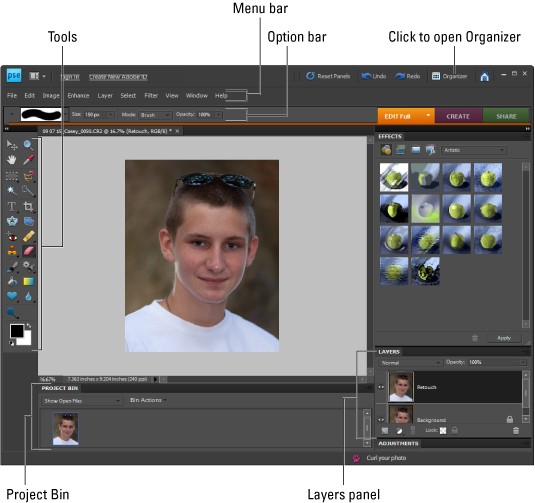Select the Type tool
This screenshot has width=535, height=503.
point(12,206)
